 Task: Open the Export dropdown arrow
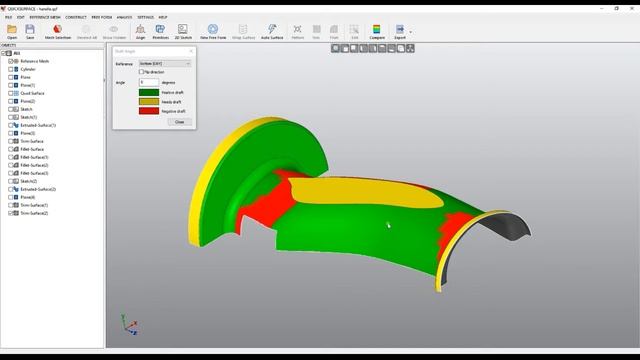[411, 32]
